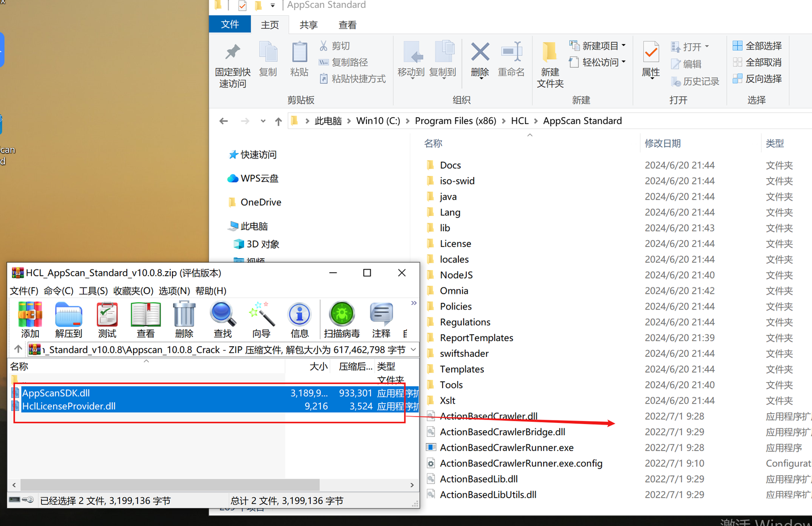Viewport: 812px width, 526px height.
Task: Click Explorer Back navigation arrow
Action: click(224, 121)
